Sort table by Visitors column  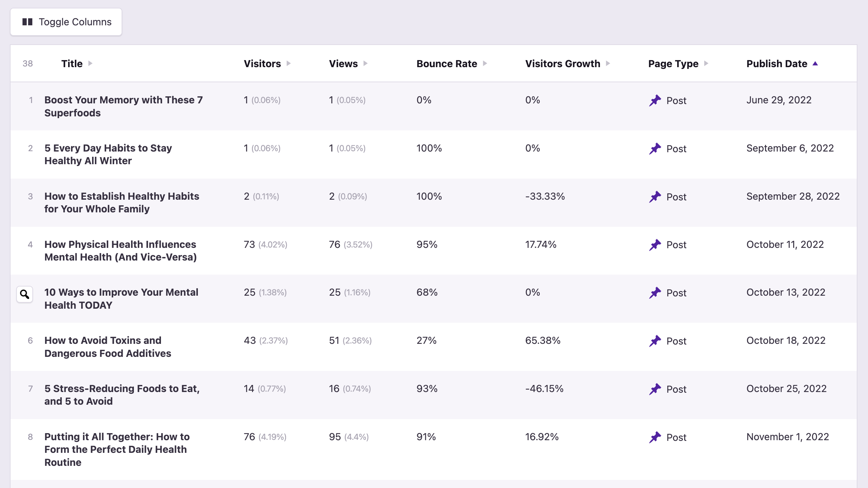point(263,64)
